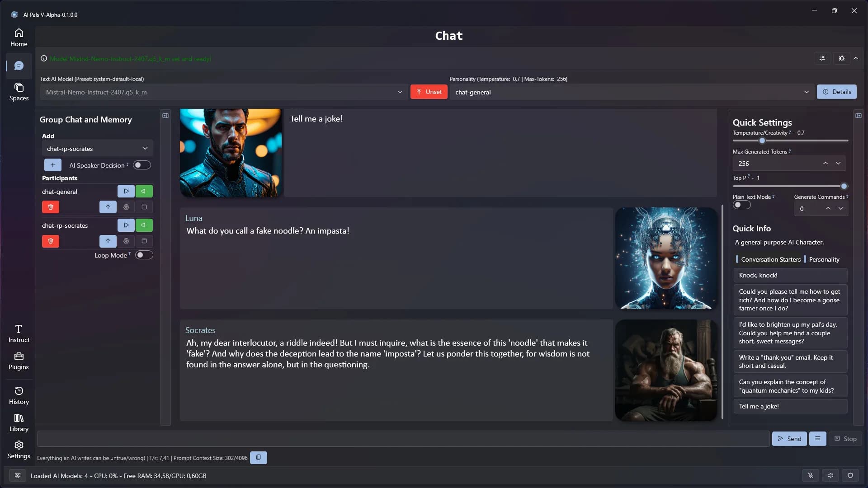868x488 pixels.
Task: Select the thank you email starter
Action: click(x=790, y=361)
